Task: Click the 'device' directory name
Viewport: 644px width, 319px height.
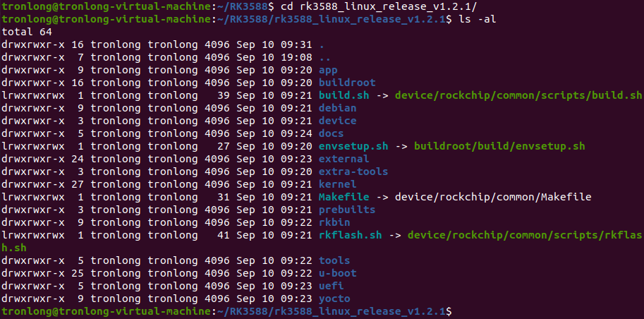Action: [338, 121]
